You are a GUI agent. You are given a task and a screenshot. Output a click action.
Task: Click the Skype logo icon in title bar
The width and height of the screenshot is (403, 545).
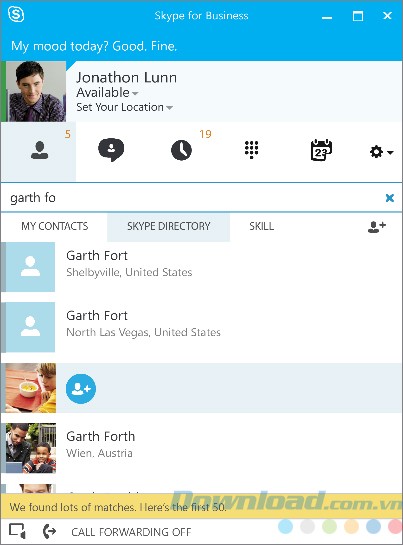pos(16,15)
